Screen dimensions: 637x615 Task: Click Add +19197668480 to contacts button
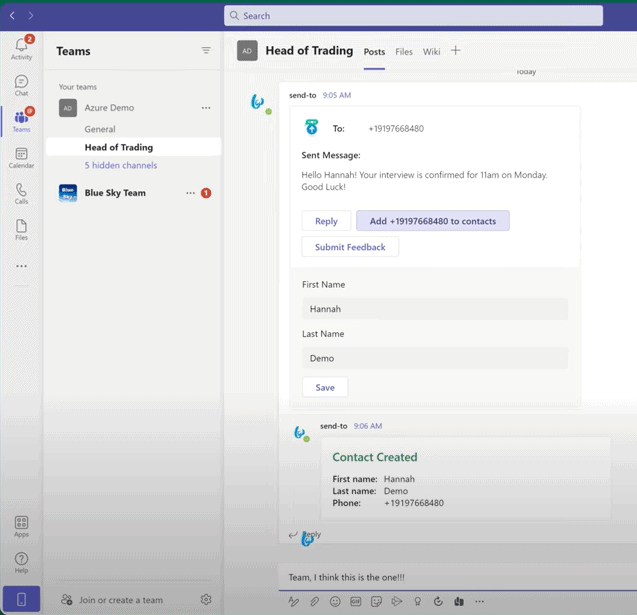(432, 221)
